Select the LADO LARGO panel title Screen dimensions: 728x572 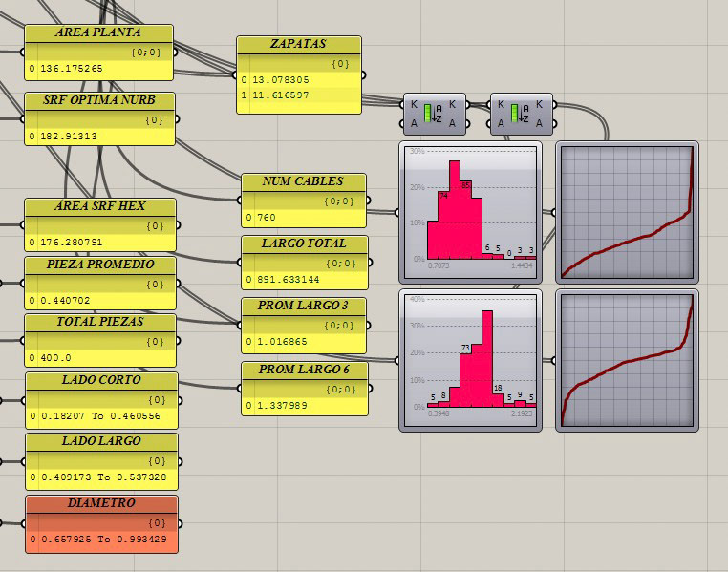tap(101, 441)
